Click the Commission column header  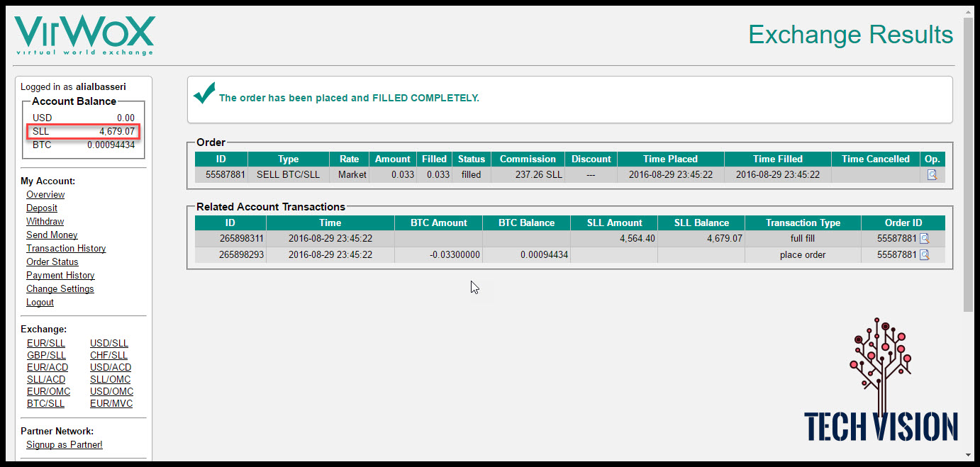pos(528,159)
